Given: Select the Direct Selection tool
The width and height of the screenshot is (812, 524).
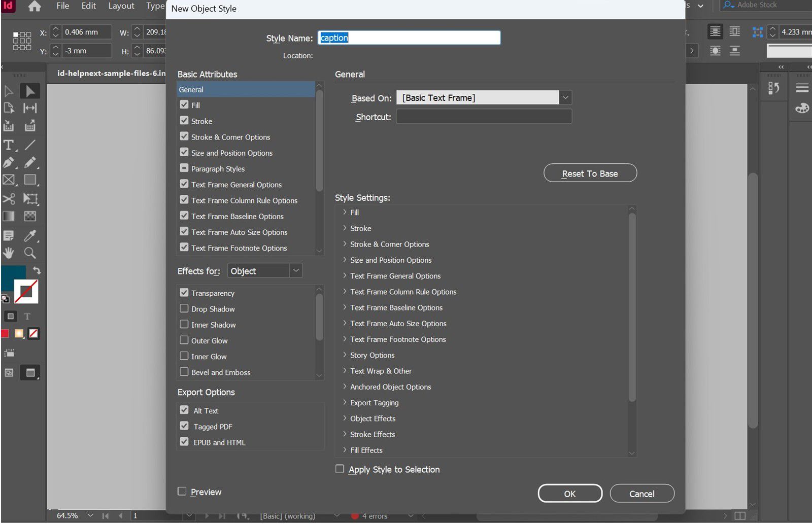Looking at the screenshot, I should pyautogui.click(x=9, y=91).
